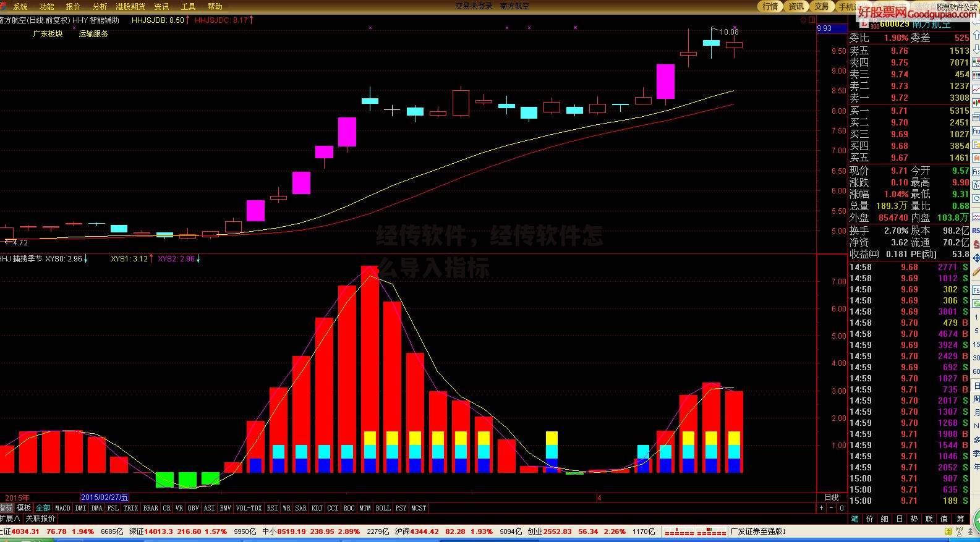The image size is (980, 542).
Task: Select the CCI indicator tab
Action: [x=333, y=508]
